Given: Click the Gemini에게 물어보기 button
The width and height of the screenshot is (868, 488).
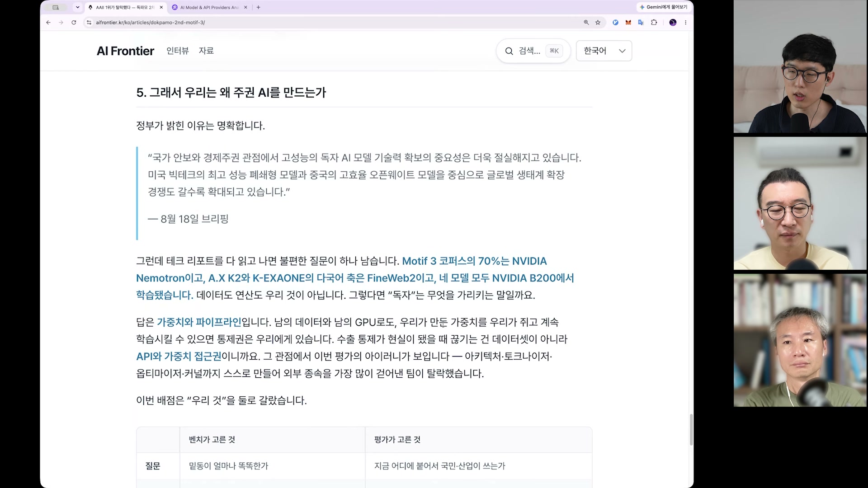Looking at the screenshot, I should [x=663, y=7].
